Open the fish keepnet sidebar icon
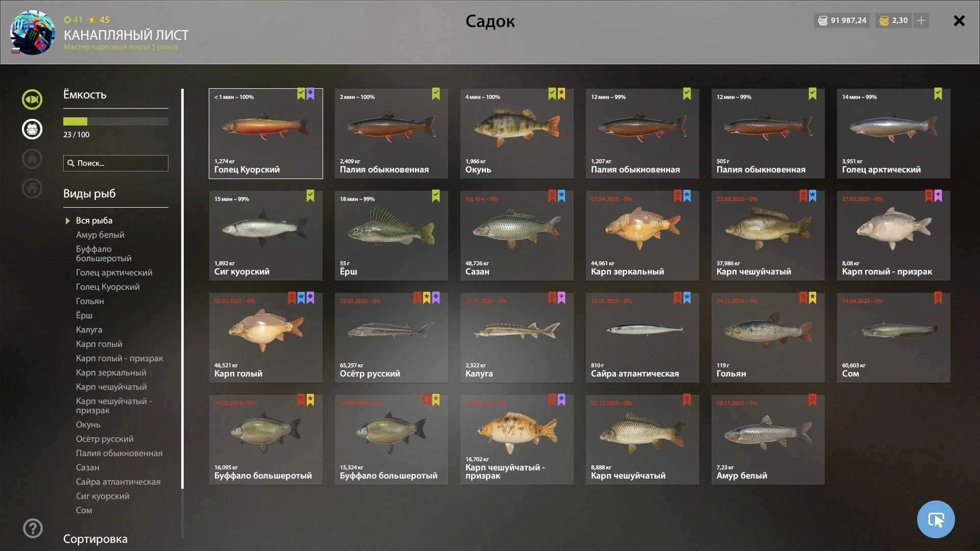Viewport: 980px width, 551px height. click(x=32, y=99)
